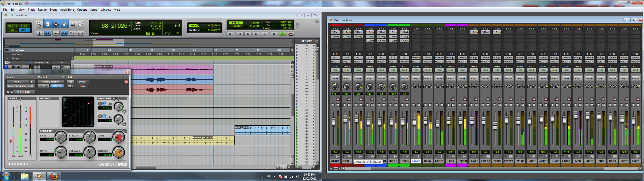Screen dimensions: 644x181
Task: Click Go to End transport button
Action: (x=264, y=34)
